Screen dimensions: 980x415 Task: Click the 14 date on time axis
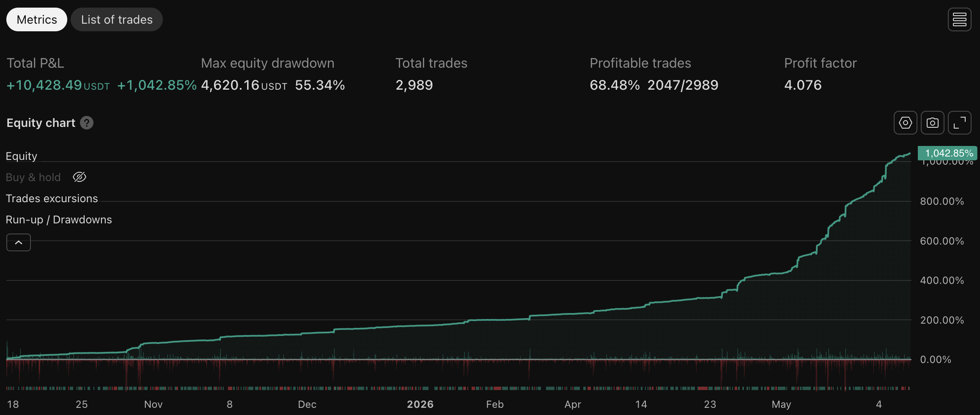[x=641, y=404]
